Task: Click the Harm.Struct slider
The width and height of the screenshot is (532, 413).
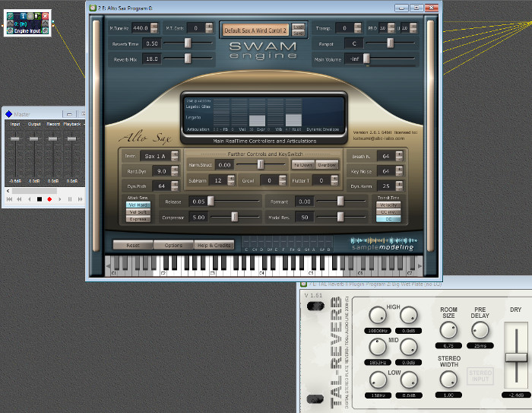Action: [x=261, y=165]
